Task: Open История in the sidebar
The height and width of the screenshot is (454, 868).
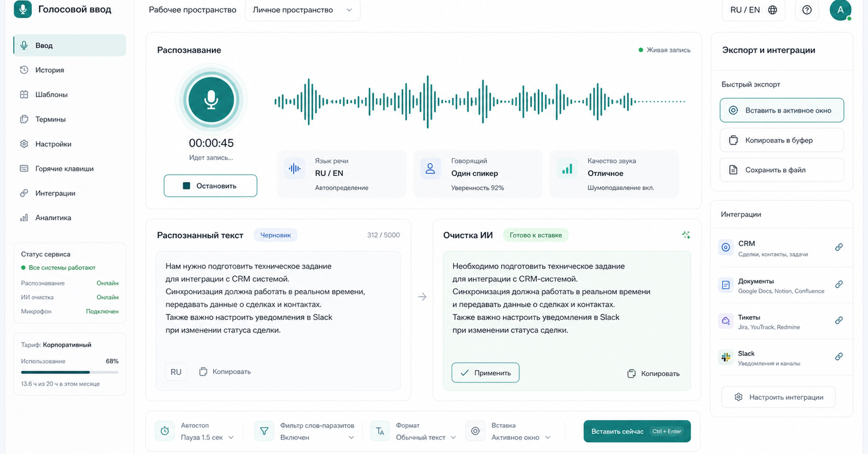Action: (x=70, y=70)
